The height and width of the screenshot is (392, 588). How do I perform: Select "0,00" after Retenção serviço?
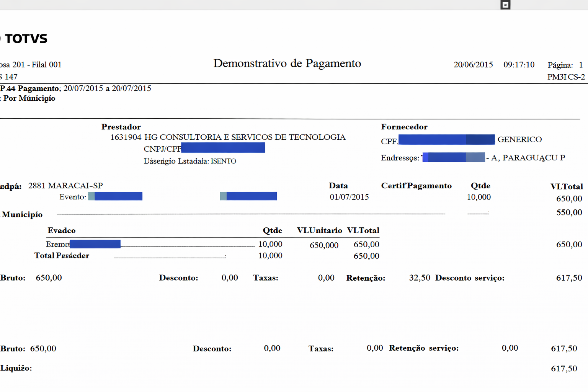pos(510,348)
